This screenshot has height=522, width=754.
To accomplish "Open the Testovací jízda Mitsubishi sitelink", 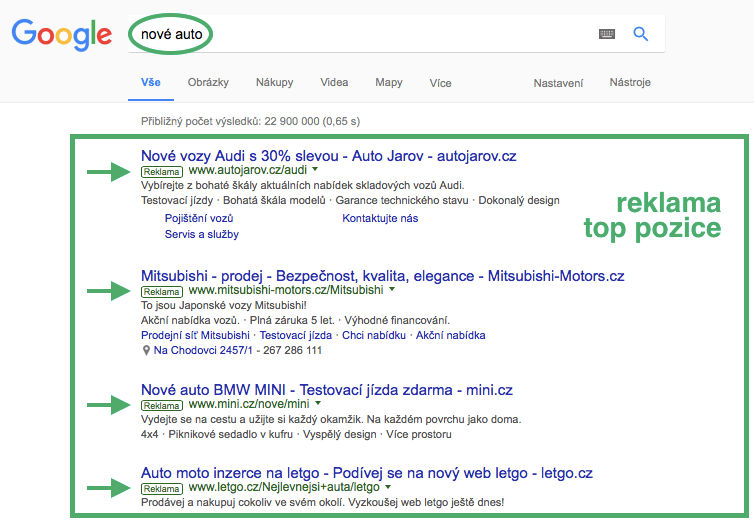I will pos(297,335).
